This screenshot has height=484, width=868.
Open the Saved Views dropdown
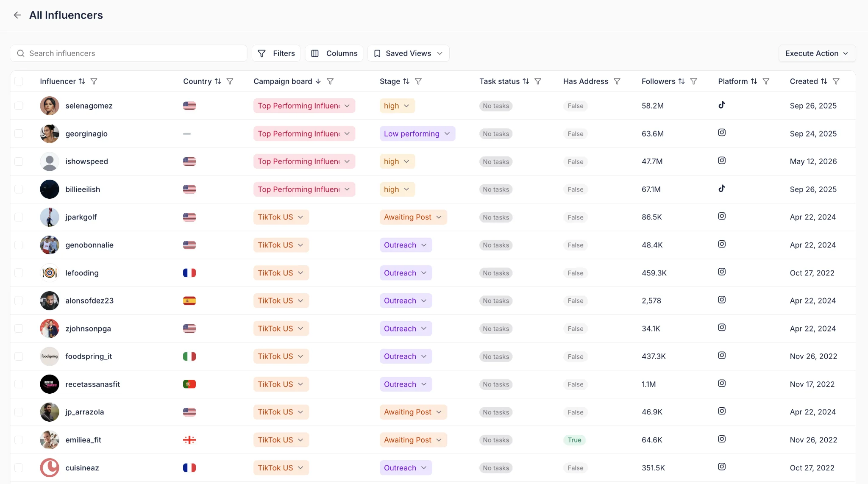pyautogui.click(x=408, y=53)
